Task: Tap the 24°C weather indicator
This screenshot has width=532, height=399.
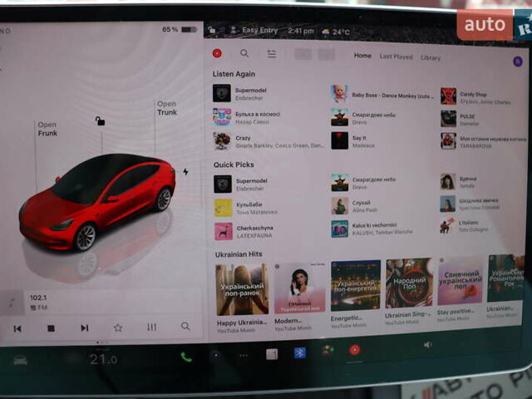Action: click(336, 32)
